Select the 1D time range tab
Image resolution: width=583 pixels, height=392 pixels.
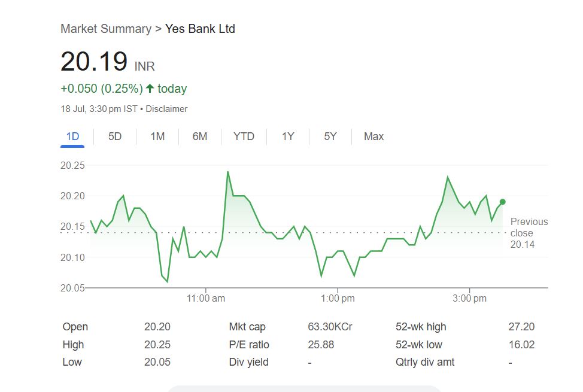click(x=72, y=136)
